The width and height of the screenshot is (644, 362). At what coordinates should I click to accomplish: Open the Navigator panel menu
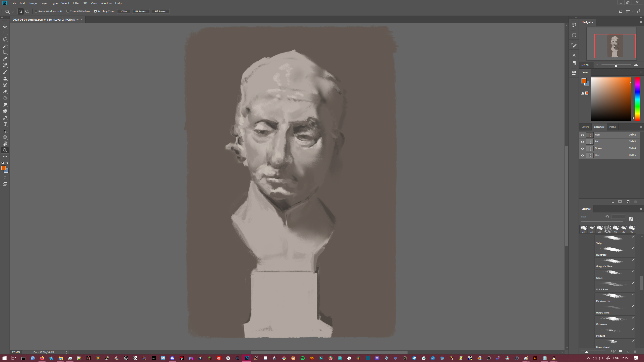(641, 22)
